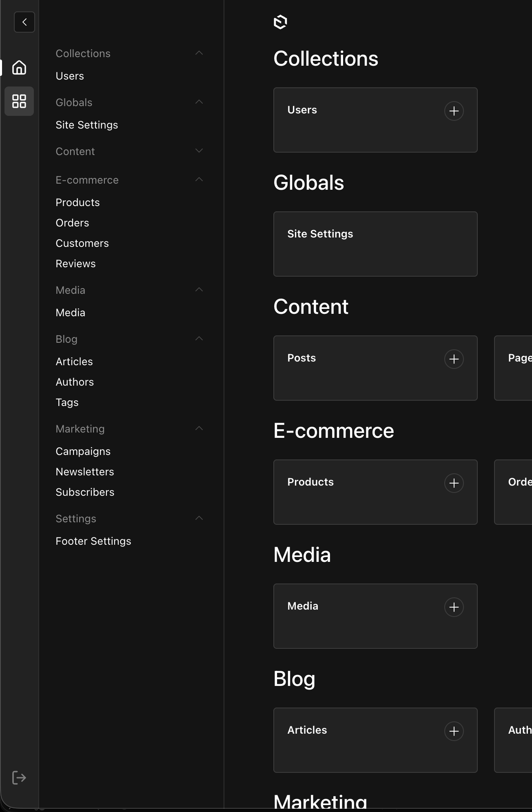Open Subscribers in sidebar
The image size is (532, 812).
(85, 492)
